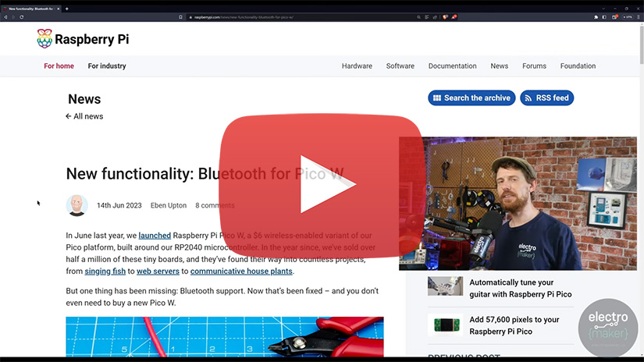Viewport: 644px width, 362px height.
Task: Follow the web servers hyperlink
Action: click(158, 271)
